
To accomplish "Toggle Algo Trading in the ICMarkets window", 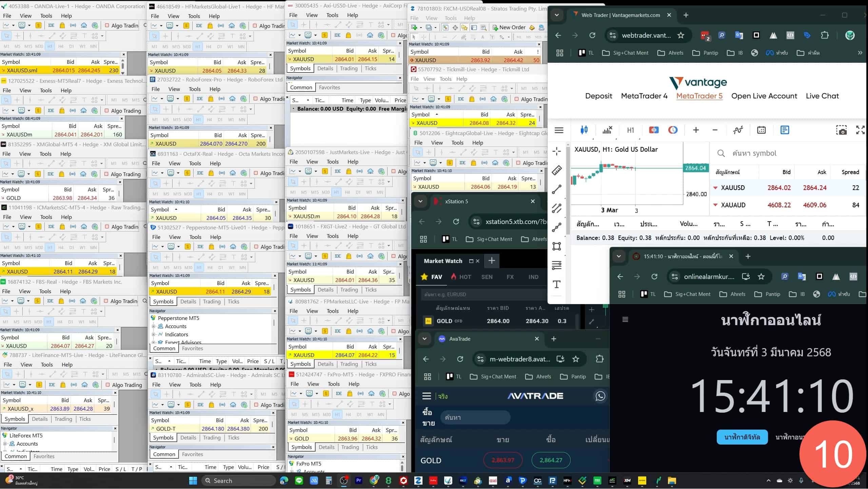I will 121,227.
